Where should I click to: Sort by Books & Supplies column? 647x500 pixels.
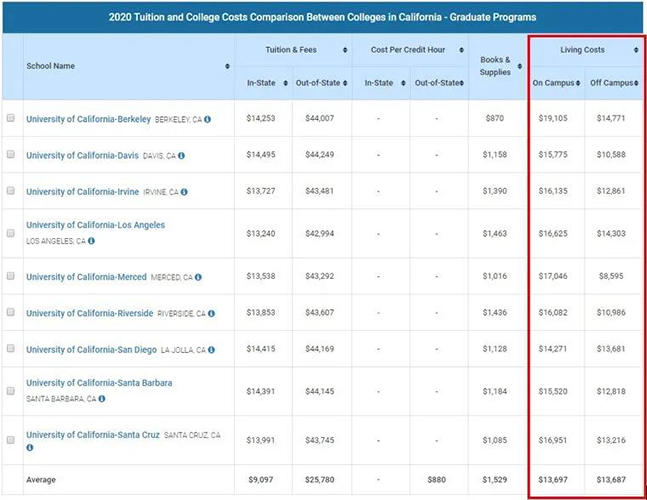519,66
